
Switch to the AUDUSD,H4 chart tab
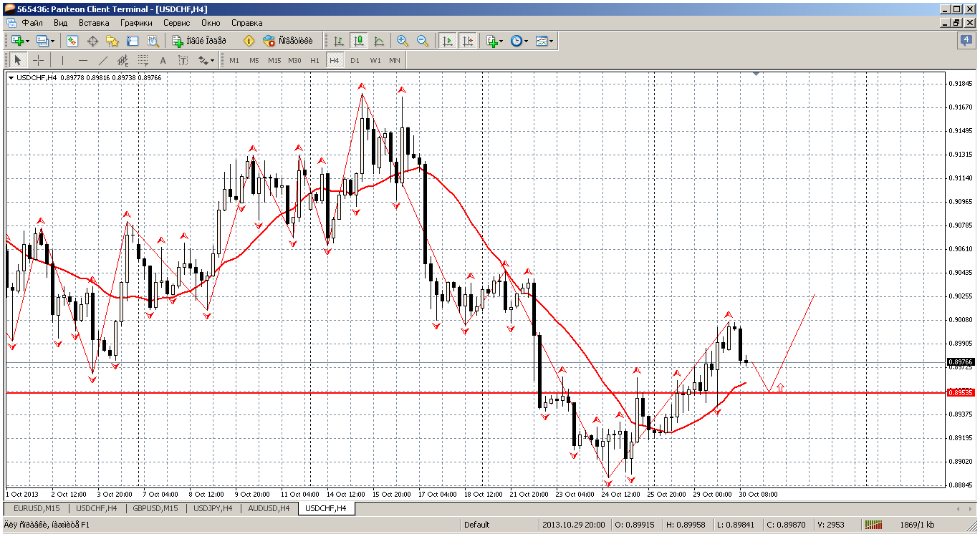coord(268,508)
